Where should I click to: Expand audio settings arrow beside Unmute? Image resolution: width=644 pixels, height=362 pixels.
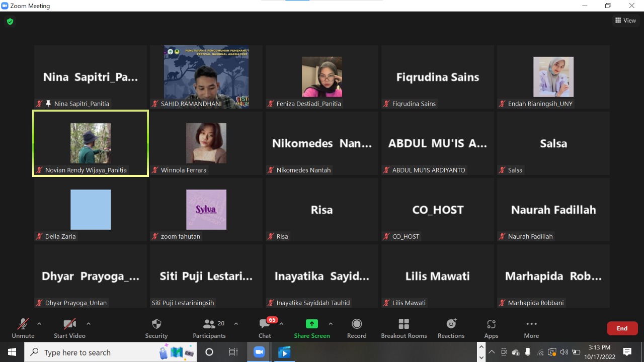39,324
